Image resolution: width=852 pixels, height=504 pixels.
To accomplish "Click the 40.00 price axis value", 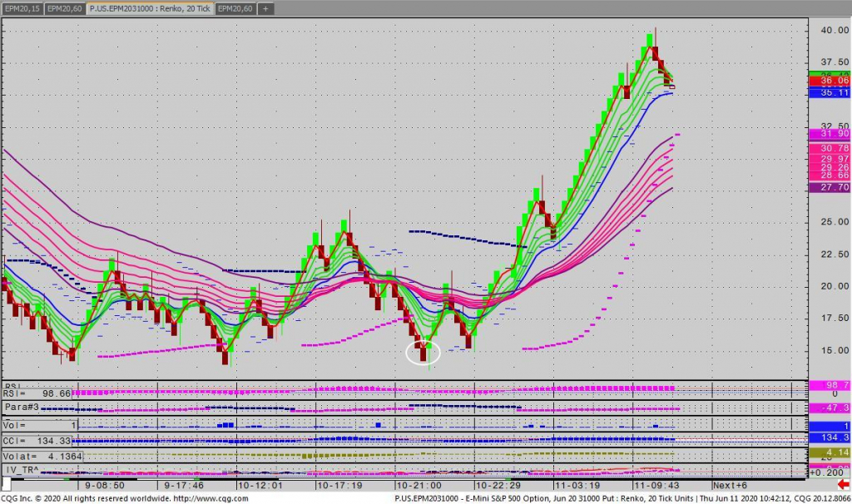I will pyautogui.click(x=835, y=31).
